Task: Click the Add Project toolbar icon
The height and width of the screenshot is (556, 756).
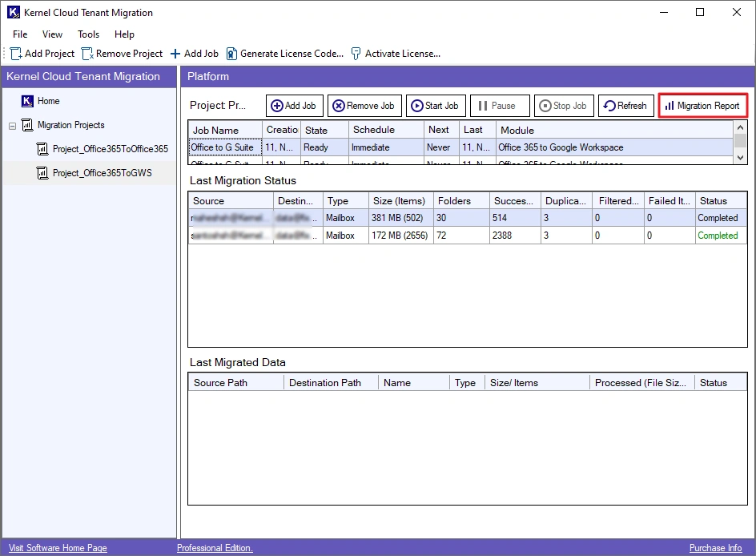Action: click(x=16, y=54)
